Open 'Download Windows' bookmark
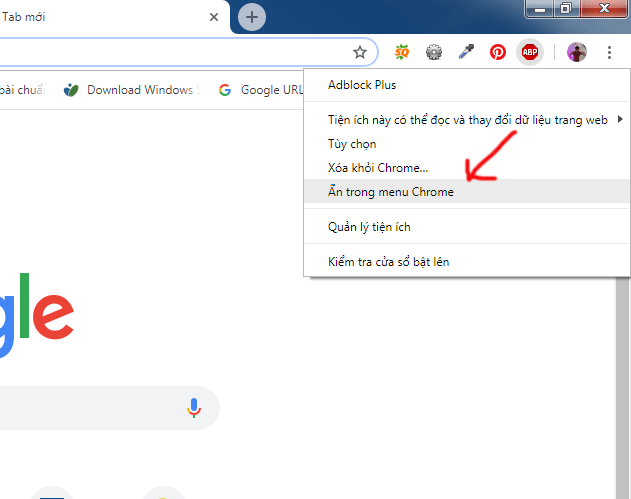This screenshot has height=499, width=631. [132, 90]
